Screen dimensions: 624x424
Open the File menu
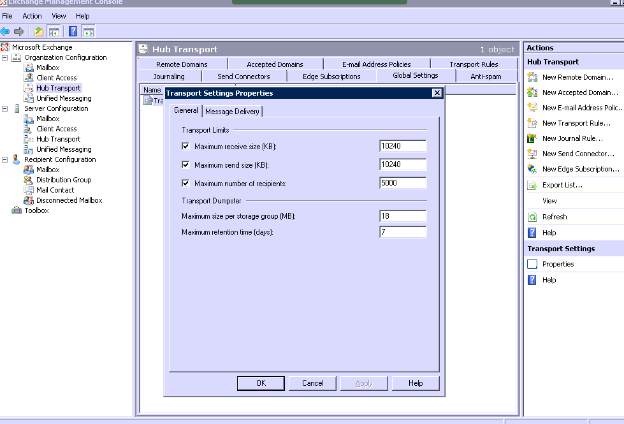point(7,16)
